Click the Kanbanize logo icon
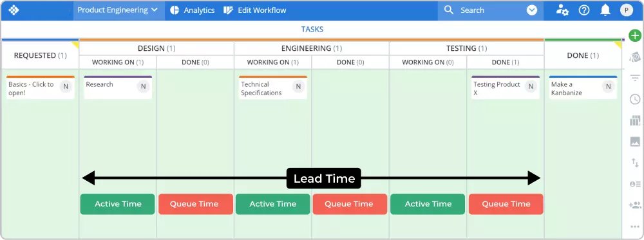 pos(14,10)
